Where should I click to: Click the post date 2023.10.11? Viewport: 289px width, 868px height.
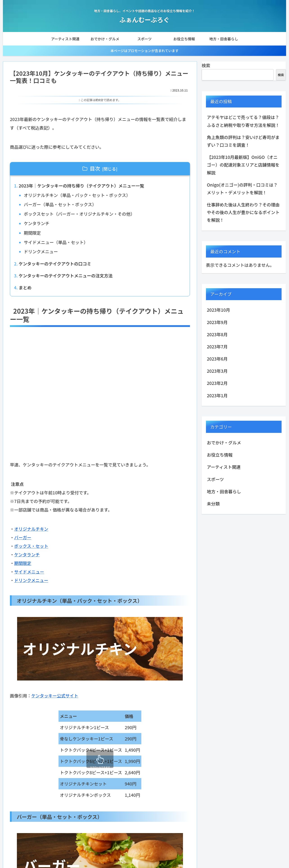tap(179, 91)
